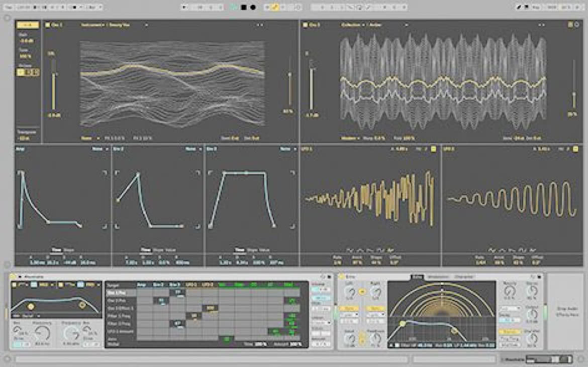Select Slope tab under Amp envelope
The image size is (588, 367).
(x=69, y=250)
